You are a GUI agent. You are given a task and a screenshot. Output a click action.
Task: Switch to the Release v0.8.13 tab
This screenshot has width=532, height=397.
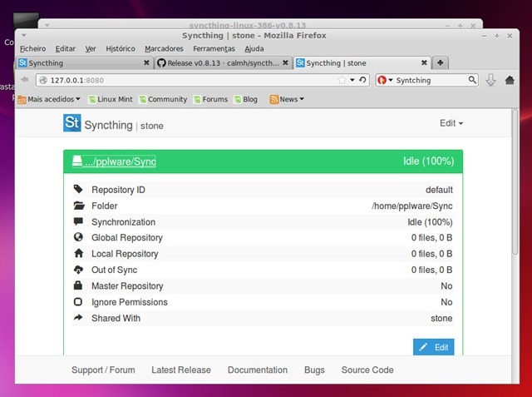point(223,62)
